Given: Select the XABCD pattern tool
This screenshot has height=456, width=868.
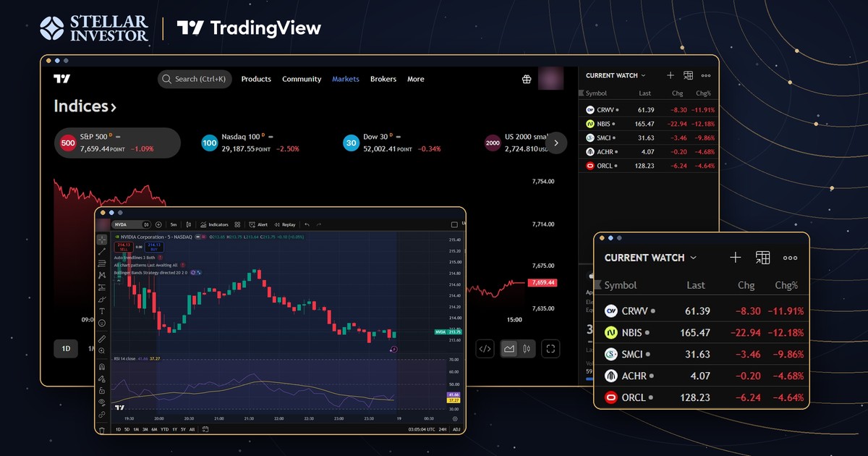Looking at the screenshot, I should [x=102, y=275].
